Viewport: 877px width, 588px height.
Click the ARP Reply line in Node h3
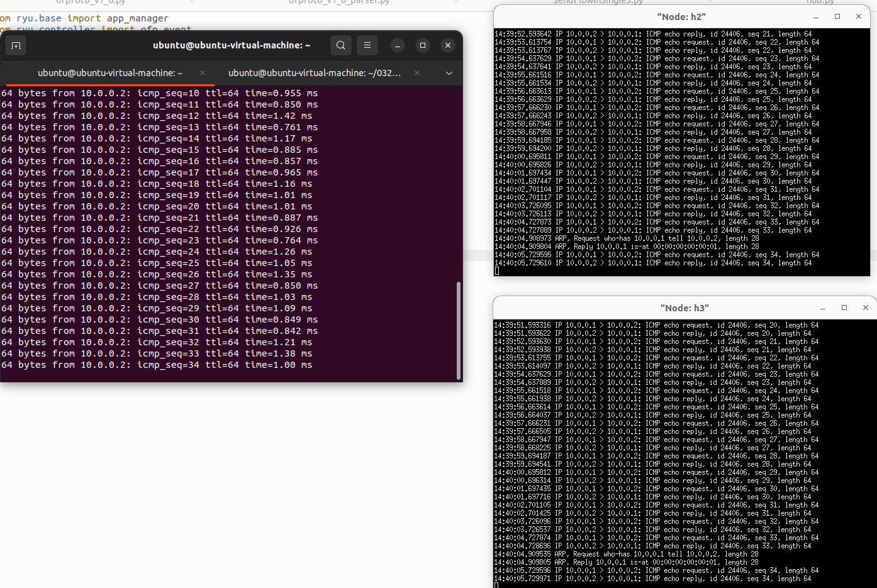[626, 562]
